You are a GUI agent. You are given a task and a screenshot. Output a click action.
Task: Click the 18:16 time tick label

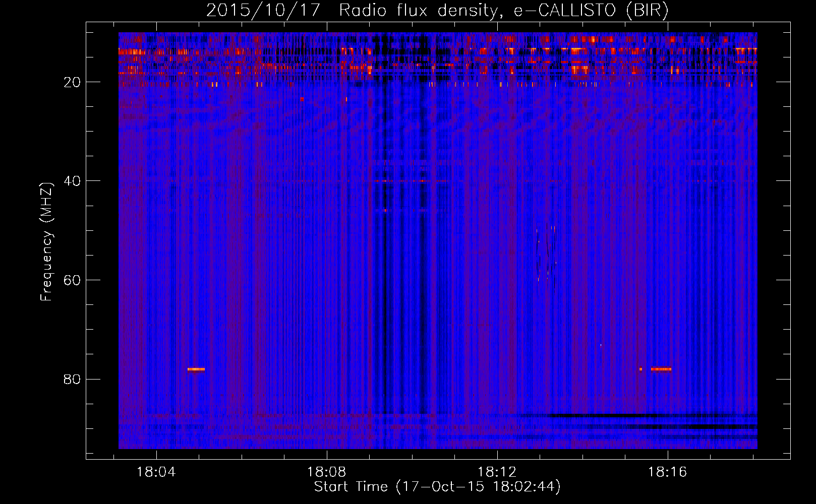(668, 472)
